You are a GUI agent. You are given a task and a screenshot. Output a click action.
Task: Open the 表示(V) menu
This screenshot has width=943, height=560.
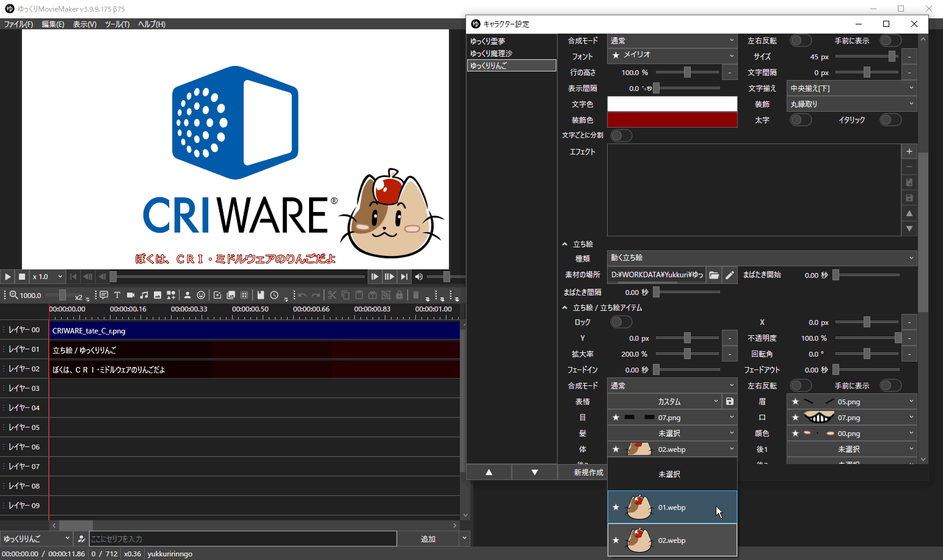pyautogui.click(x=85, y=24)
